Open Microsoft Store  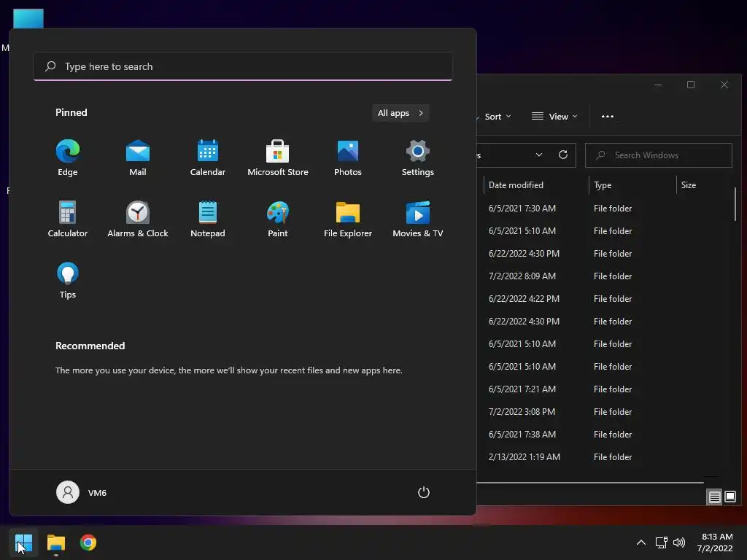tap(278, 158)
